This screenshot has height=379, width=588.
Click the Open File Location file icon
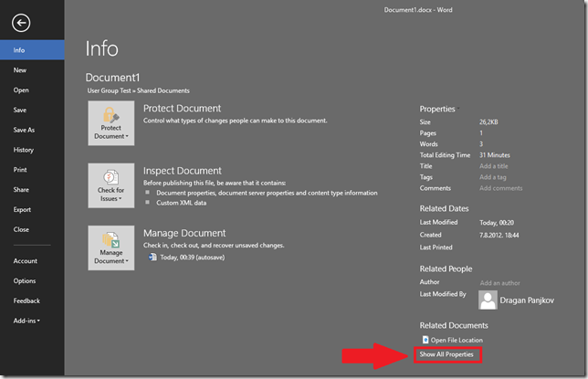[x=425, y=340]
